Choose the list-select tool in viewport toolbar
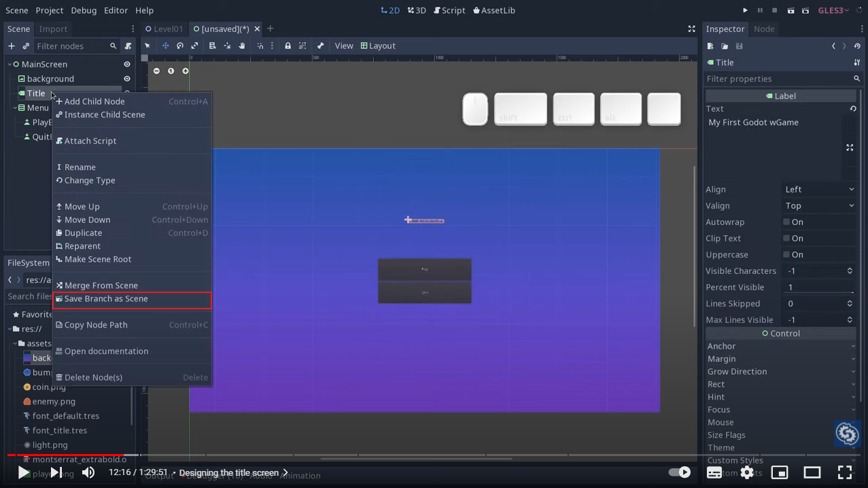 (x=212, y=46)
